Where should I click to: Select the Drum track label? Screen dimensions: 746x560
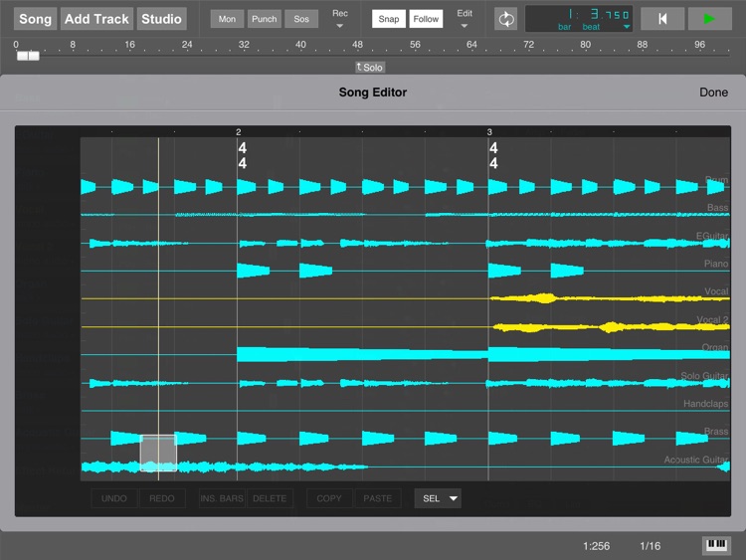click(x=716, y=180)
